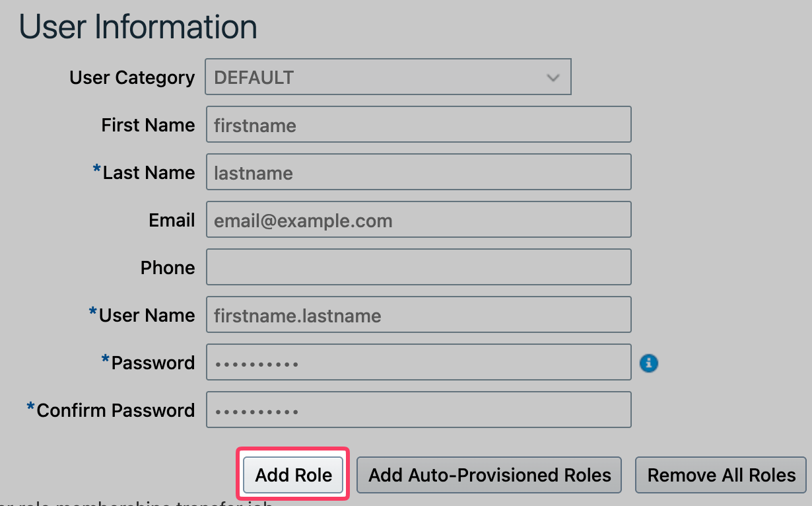Click the Password field

click(419, 362)
